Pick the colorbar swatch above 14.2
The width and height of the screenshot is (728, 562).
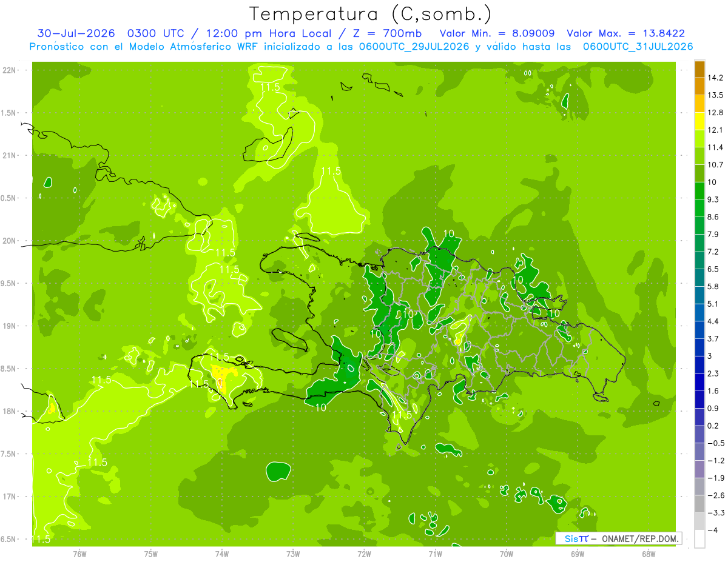pos(699,69)
